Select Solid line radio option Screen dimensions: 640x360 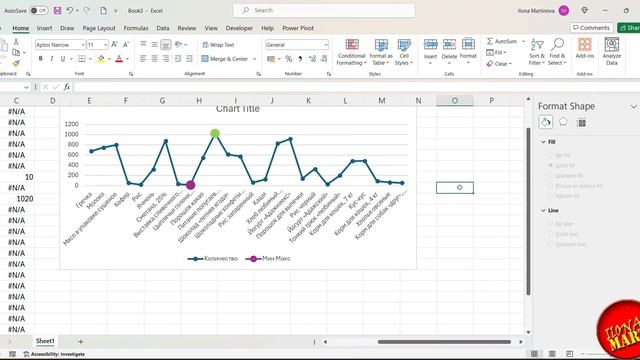click(551, 234)
